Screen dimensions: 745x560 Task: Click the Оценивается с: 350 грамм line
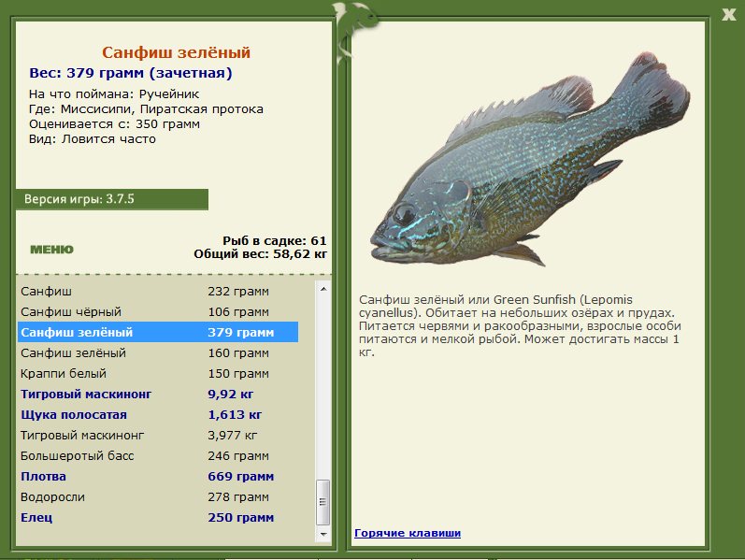pos(114,124)
